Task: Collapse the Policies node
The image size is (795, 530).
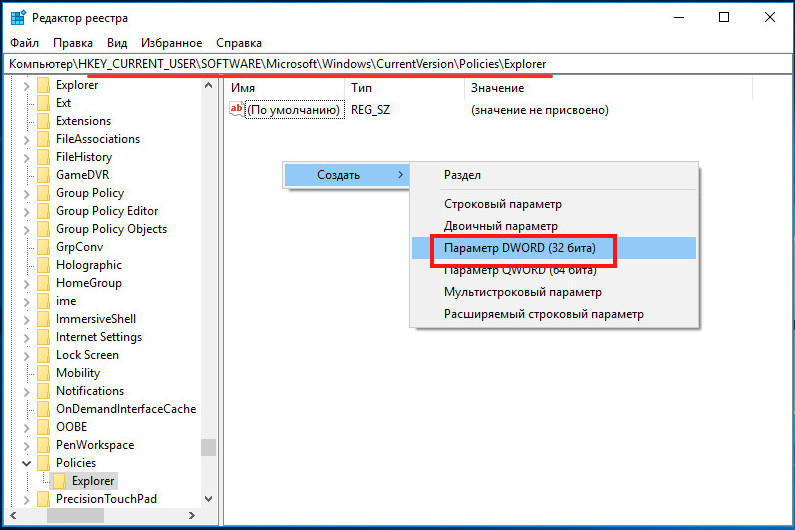Action: point(26,463)
